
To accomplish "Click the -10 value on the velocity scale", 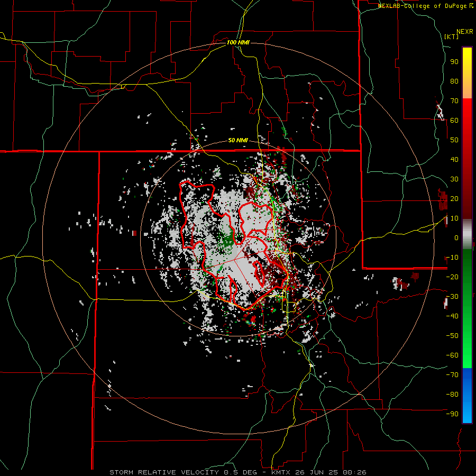I will [452, 258].
